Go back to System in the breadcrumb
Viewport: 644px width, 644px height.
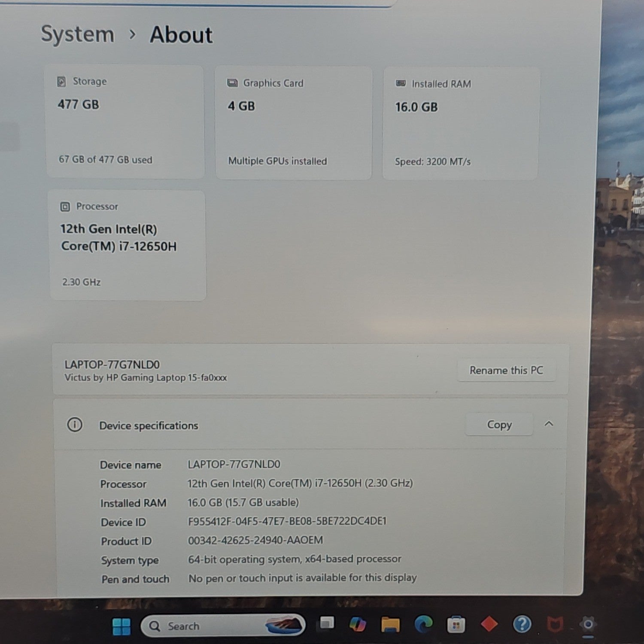pyautogui.click(x=78, y=34)
